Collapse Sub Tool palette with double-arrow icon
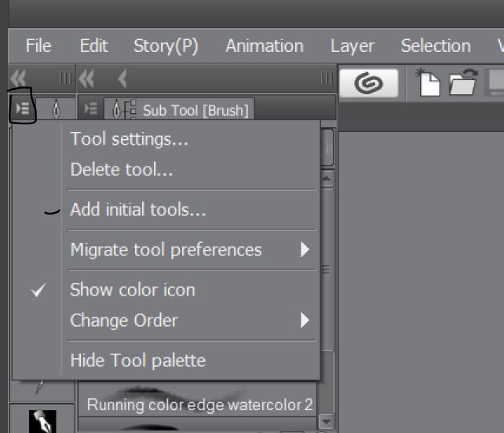Viewport: 504px width, 433px height. (87, 79)
